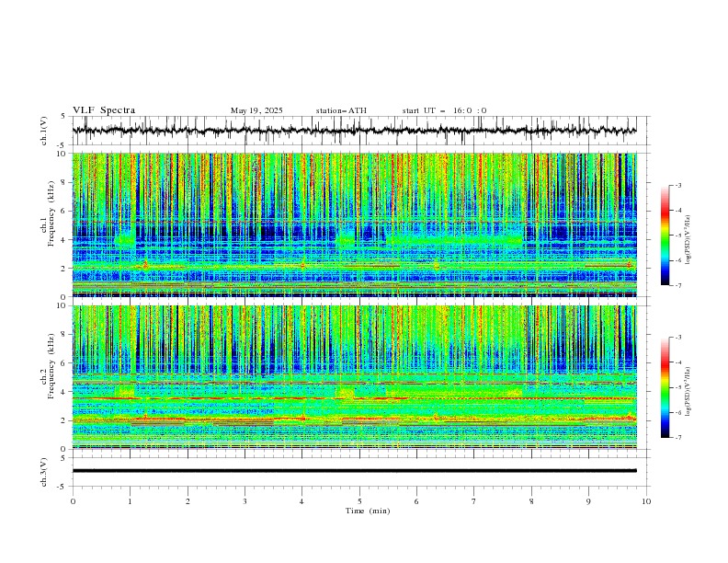
Task: Click the "-7" tick on ch.1 colorbar
Action: pyautogui.click(x=677, y=285)
